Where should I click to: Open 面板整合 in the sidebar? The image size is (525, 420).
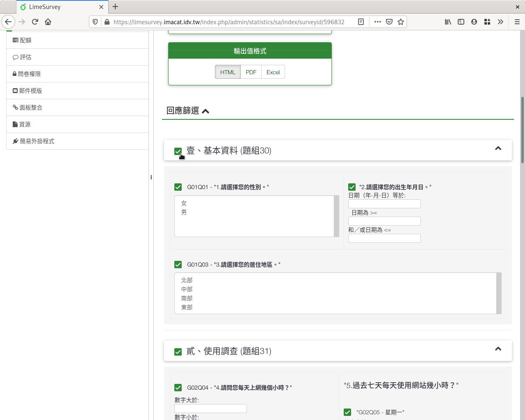coord(78,107)
